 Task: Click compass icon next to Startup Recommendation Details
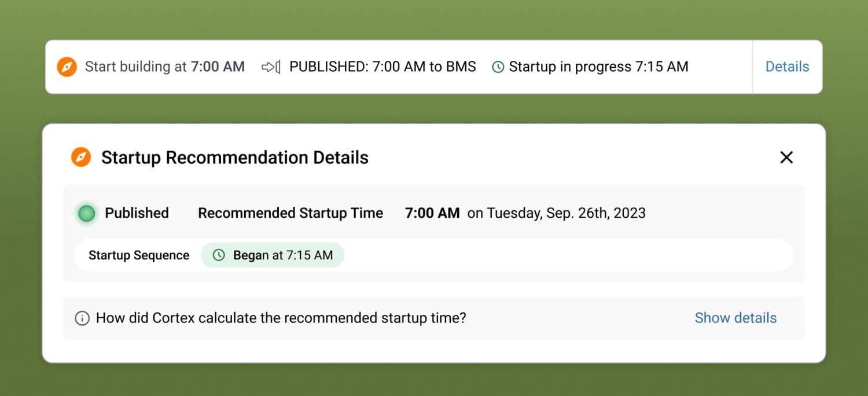tap(81, 157)
